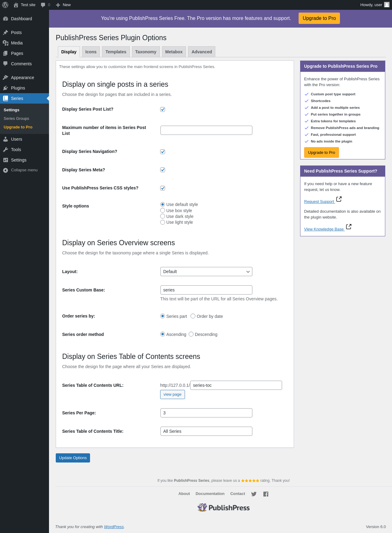Screen dimensions: 392x533
Task: Click the Collapse menu arrow icon
Action: tap(6, 170)
